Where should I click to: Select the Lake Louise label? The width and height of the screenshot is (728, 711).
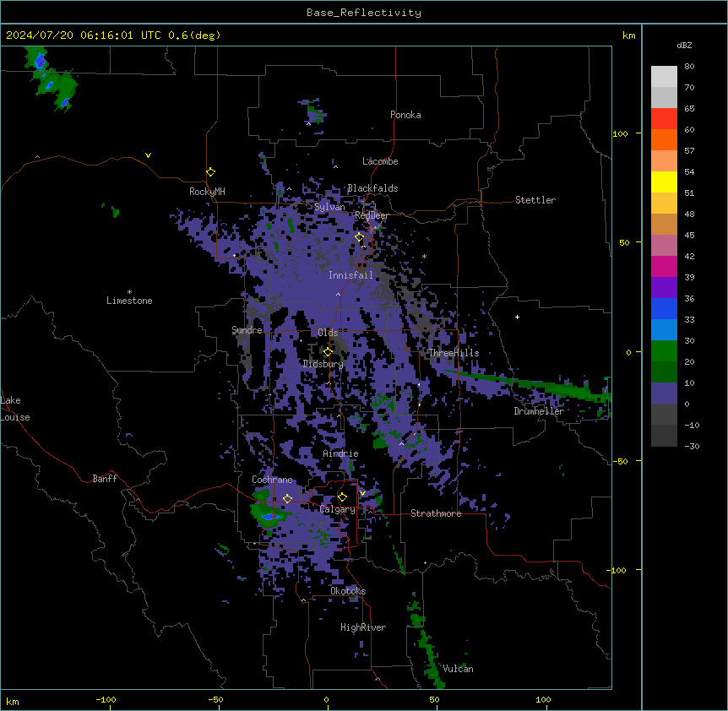(15, 409)
